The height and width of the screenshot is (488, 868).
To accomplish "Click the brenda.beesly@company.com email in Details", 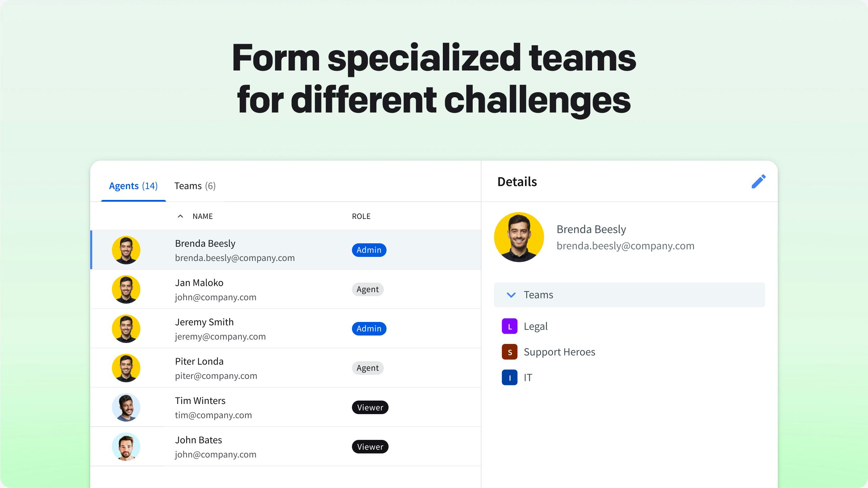I will (x=625, y=246).
